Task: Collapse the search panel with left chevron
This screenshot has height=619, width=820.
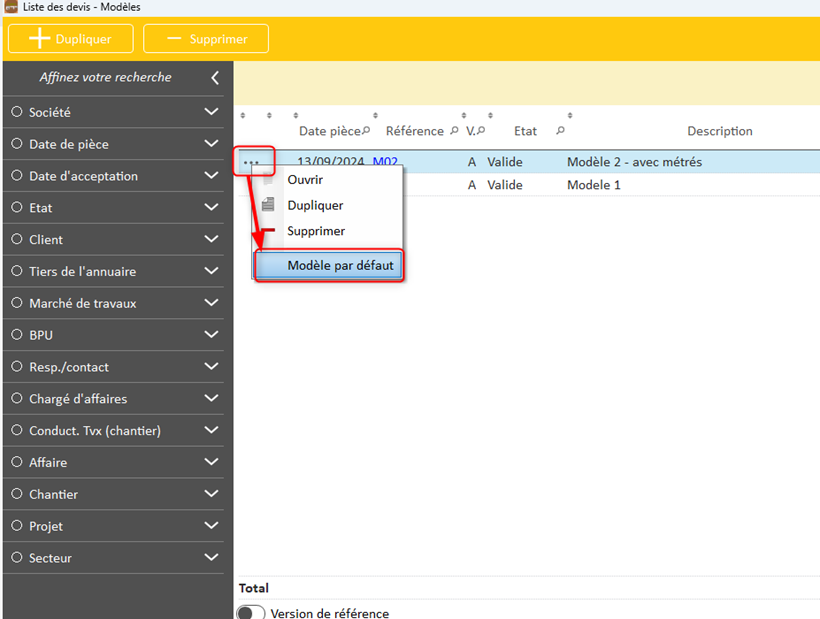Action: click(215, 78)
